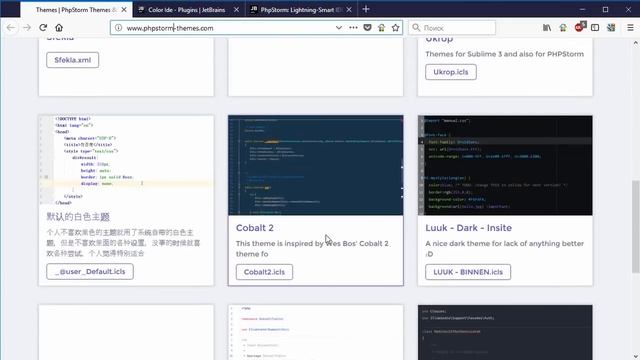
Task: Reload the page with the refresh icon
Action: click(43, 28)
